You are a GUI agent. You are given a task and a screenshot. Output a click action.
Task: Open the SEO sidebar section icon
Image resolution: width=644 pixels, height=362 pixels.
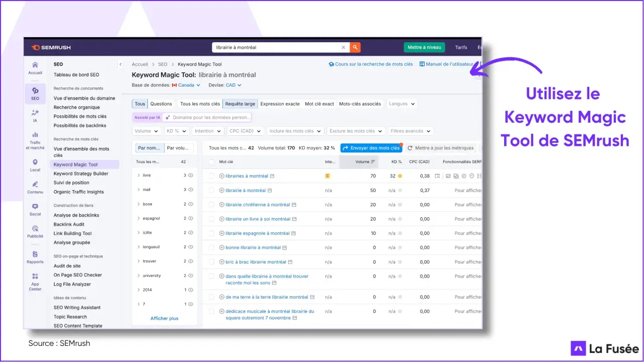pos(35,94)
